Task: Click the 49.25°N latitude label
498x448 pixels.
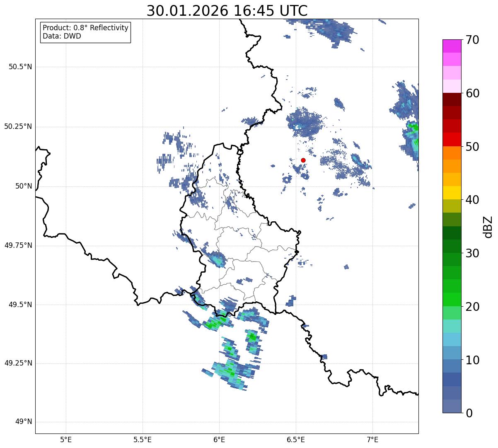Action: coord(18,363)
